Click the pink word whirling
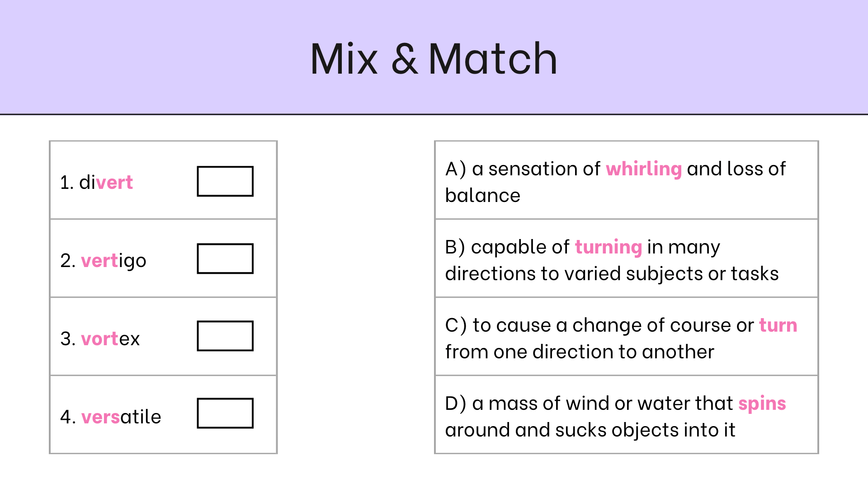 643,169
